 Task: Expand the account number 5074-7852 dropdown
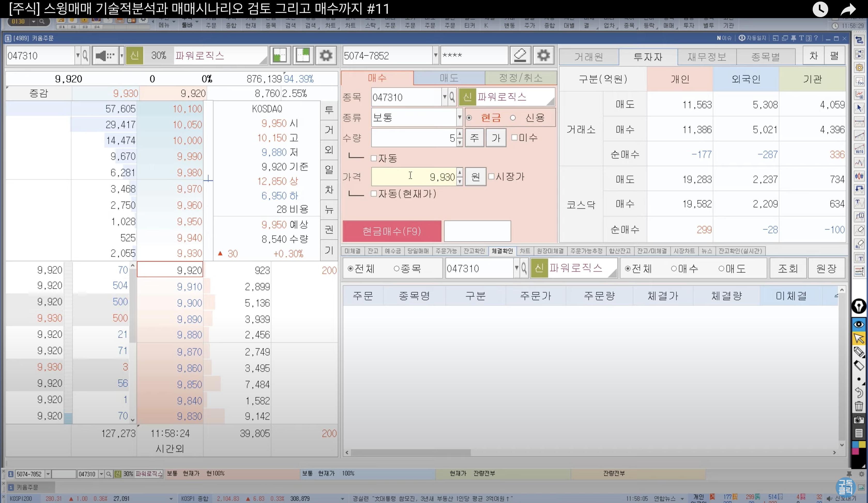tap(435, 56)
